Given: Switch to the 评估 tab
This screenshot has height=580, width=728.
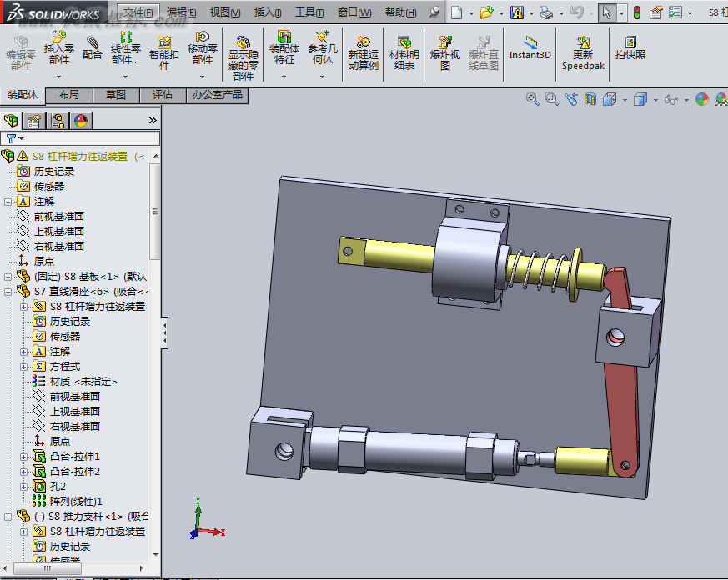Looking at the screenshot, I should pos(163,95).
